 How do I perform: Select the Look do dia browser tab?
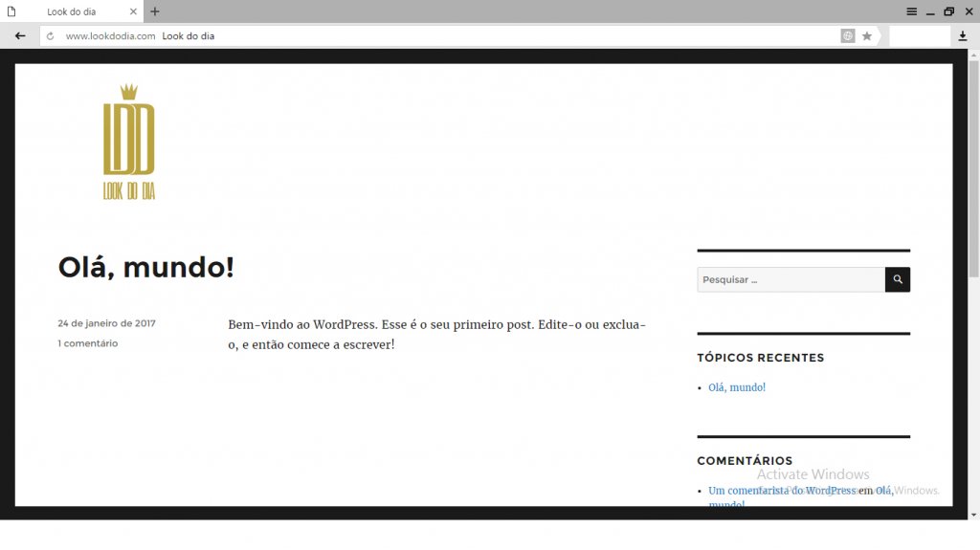[x=72, y=11]
